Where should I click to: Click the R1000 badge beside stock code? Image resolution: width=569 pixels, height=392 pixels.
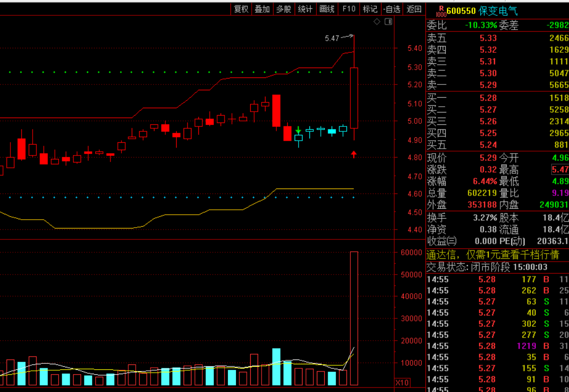pyautogui.click(x=440, y=11)
